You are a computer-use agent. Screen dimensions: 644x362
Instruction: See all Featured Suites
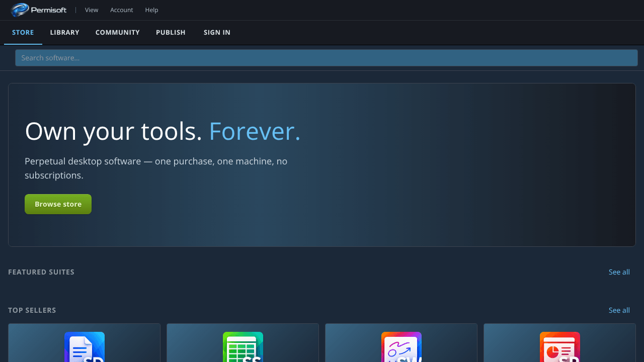(619, 272)
